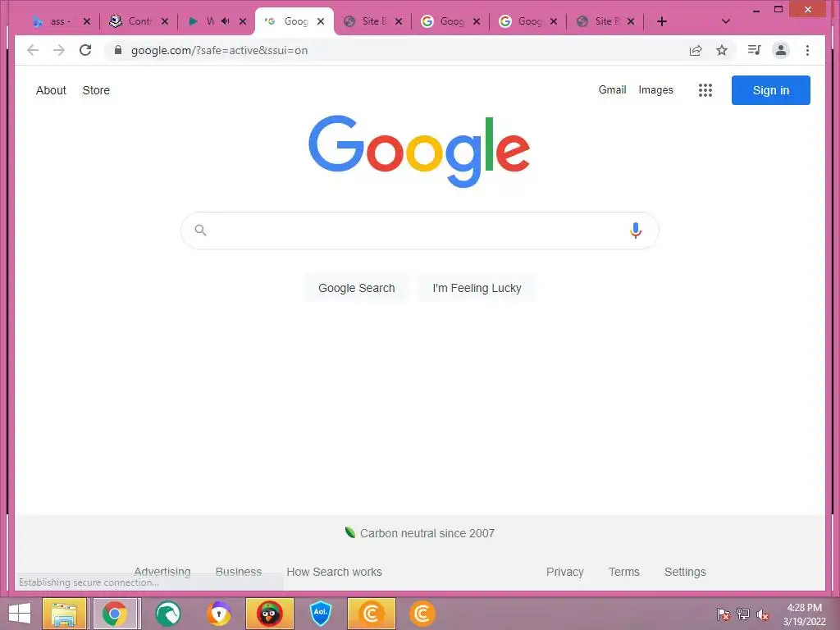Close the 'Contr' tab
Image resolution: width=840 pixels, height=630 pixels.
pyautogui.click(x=165, y=21)
